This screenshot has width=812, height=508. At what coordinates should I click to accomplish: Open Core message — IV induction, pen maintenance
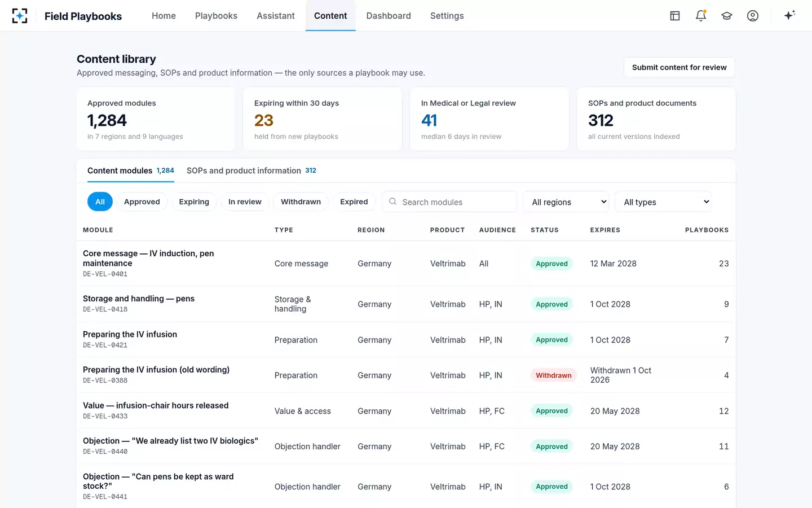[x=148, y=258]
